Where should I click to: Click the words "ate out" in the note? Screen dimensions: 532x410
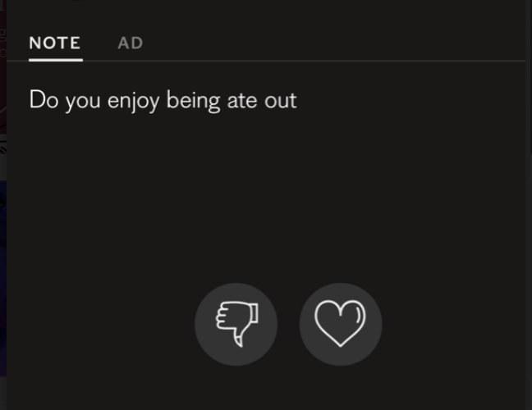[x=262, y=101]
